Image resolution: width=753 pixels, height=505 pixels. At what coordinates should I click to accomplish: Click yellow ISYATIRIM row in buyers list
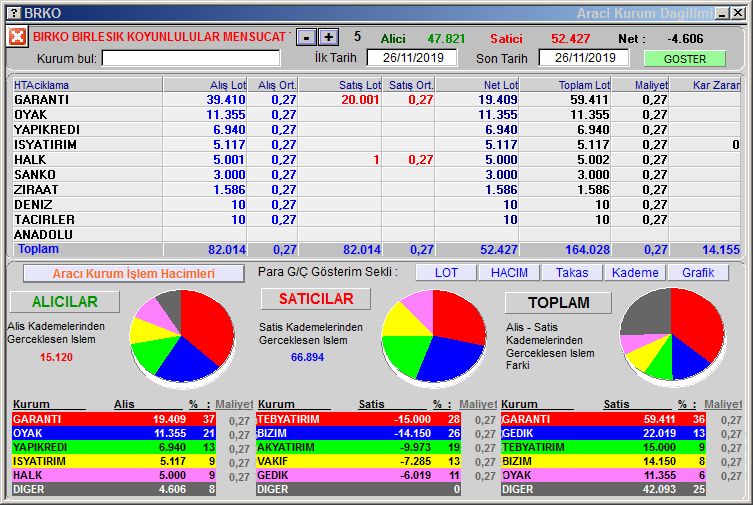114,461
